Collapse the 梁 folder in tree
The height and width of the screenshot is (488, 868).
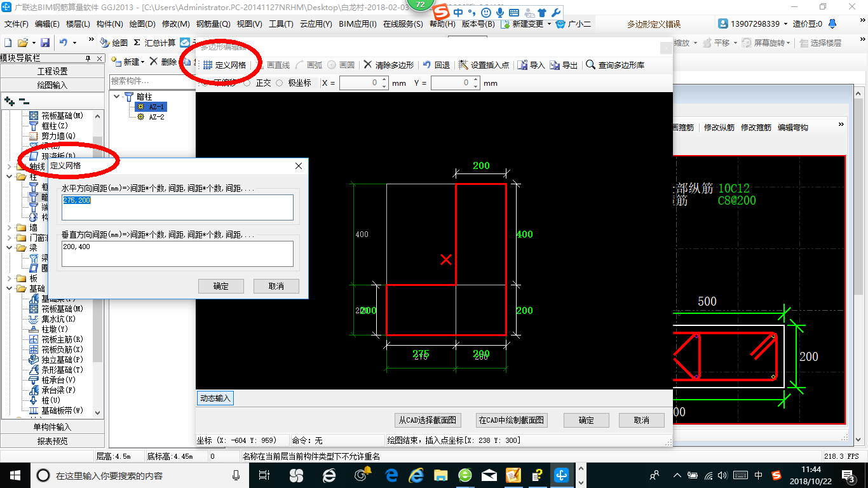(x=8, y=248)
